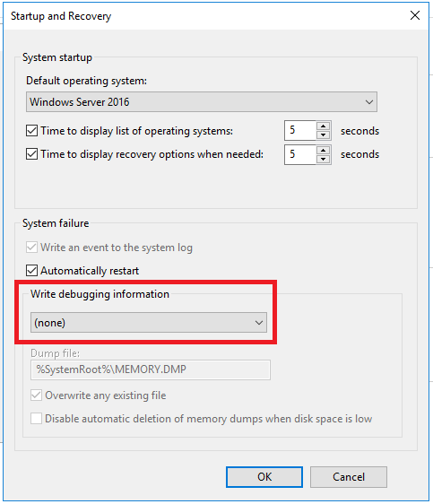Decrease the operating systems list seconds value
Viewport: 433px width, 504px height.
click(323, 135)
